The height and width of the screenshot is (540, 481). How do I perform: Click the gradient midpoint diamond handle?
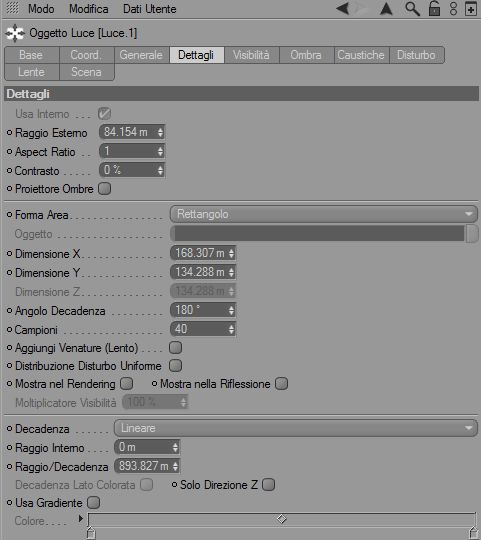click(282, 519)
